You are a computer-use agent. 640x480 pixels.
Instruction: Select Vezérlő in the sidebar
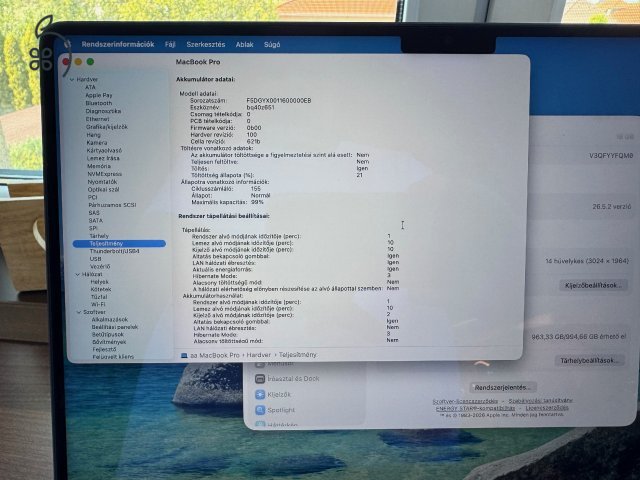click(100, 267)
